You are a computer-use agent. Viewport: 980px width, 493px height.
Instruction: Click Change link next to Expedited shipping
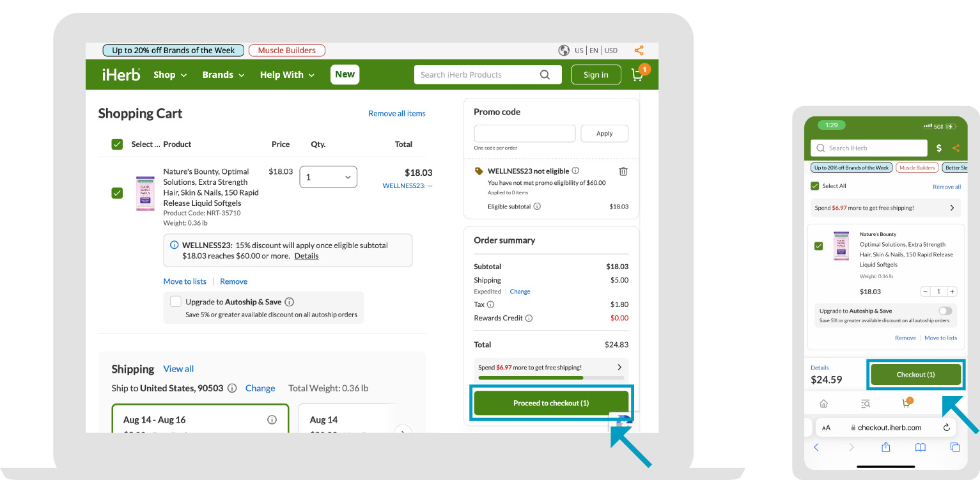[520, 292]
